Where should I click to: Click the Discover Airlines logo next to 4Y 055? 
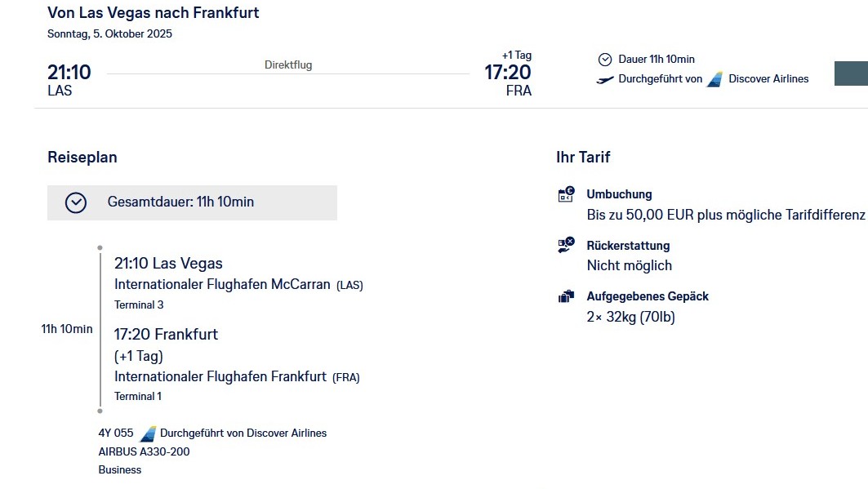tap(148, 433)
